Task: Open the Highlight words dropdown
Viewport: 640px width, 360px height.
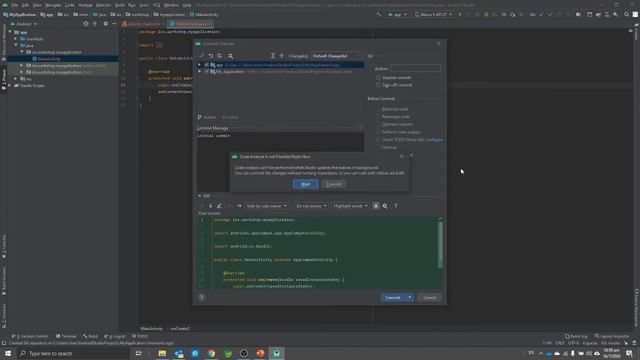Action: pos(350,206)
